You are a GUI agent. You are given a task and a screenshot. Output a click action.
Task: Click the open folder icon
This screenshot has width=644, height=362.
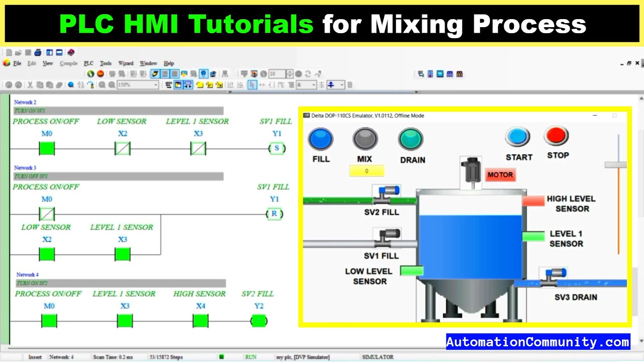18,52
